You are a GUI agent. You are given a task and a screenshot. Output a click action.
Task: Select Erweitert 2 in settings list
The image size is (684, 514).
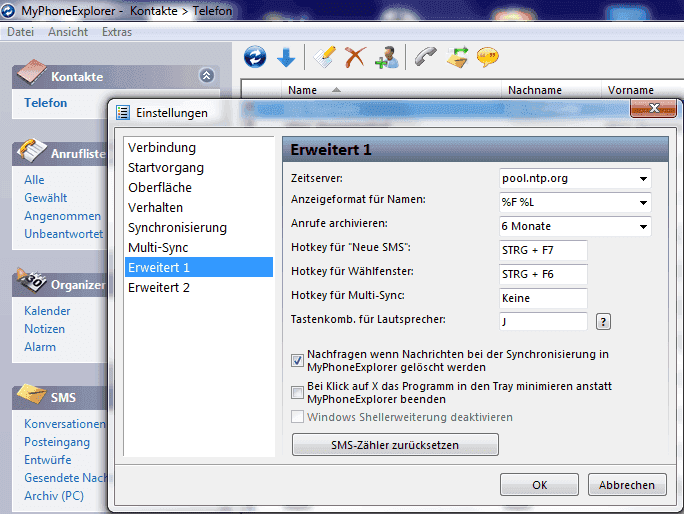coord(199,288)
